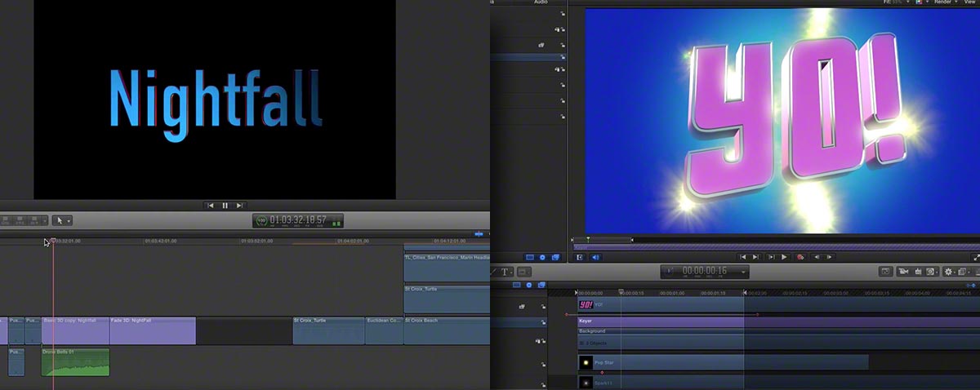Select the Text tool in Motion toolbar

pyautogui.click(x=506, y=272)
